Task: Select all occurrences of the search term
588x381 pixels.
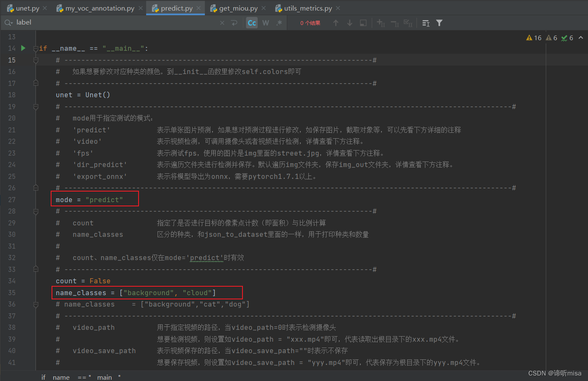Action: click(x=408, y=22)
